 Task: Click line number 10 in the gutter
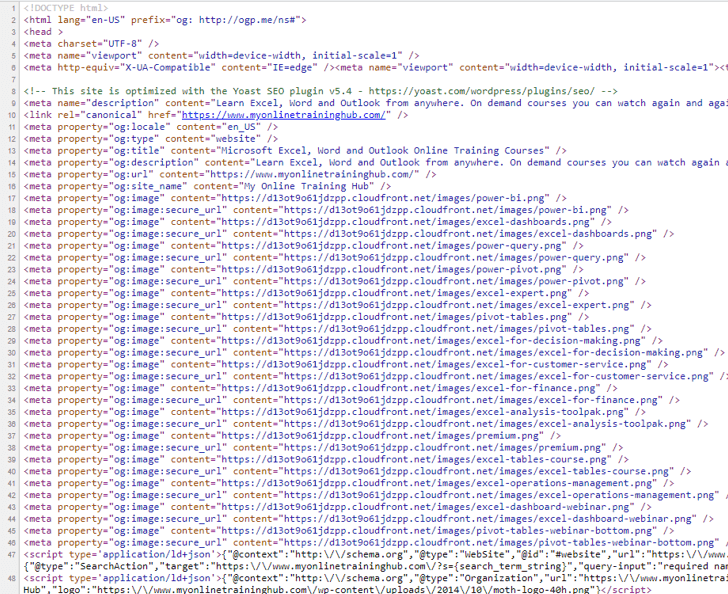pos(12,115)
